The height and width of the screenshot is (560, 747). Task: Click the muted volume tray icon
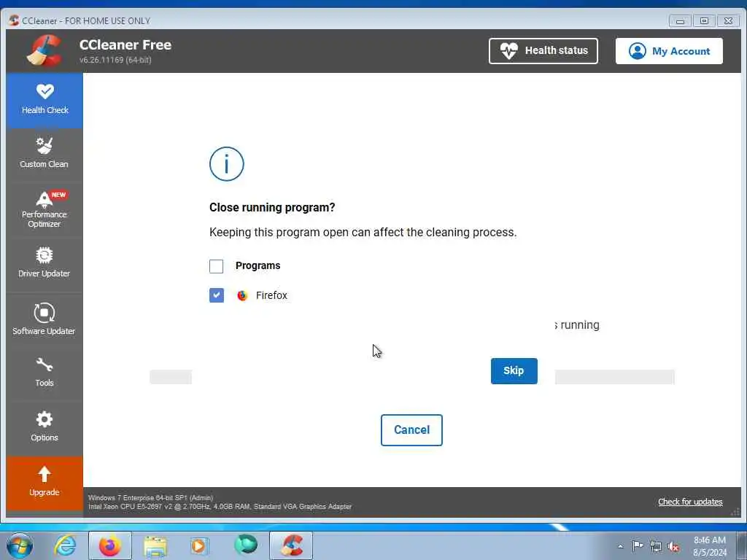pyautogui.click(x=673, y=547)
